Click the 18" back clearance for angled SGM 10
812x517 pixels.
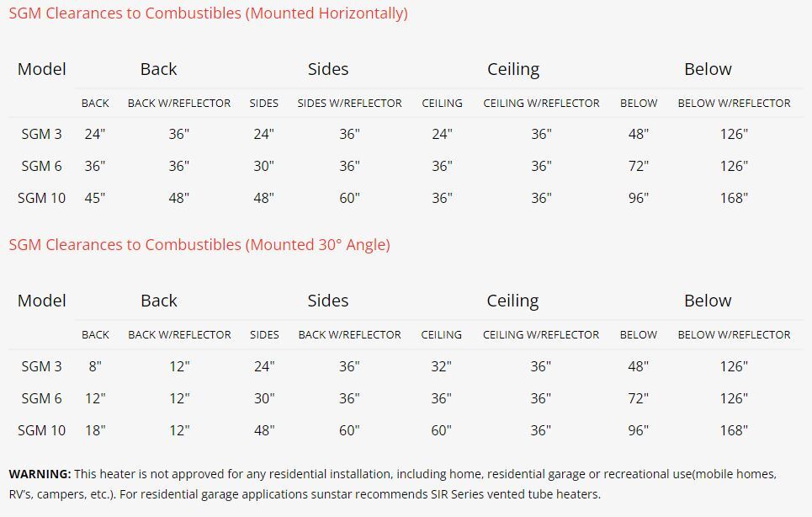pos(95,430)
